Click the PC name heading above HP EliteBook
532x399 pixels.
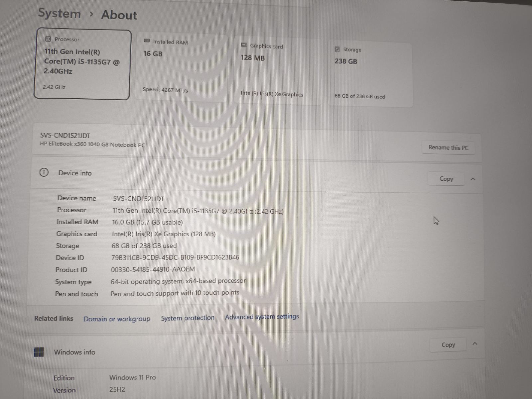(x=65, y=136)
